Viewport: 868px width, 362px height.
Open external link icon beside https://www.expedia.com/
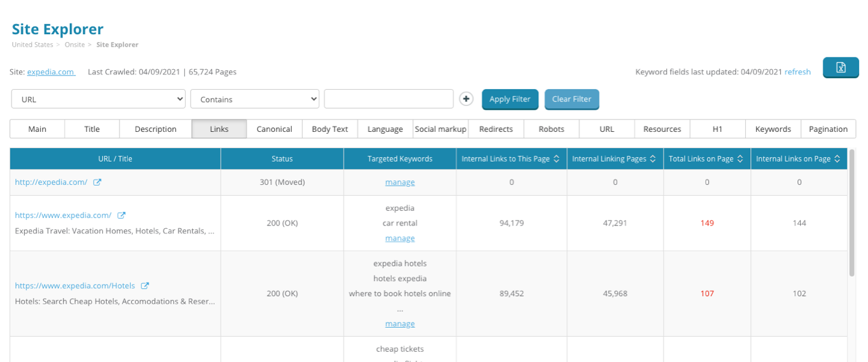pos(121,215)
